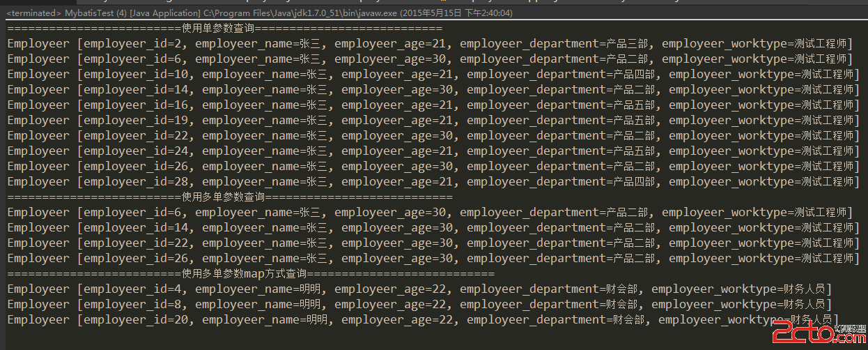Click employeer_worktype=财务人员 in the employeer_id=8 row
Screen dimensions: 868x350
point(738,305)
